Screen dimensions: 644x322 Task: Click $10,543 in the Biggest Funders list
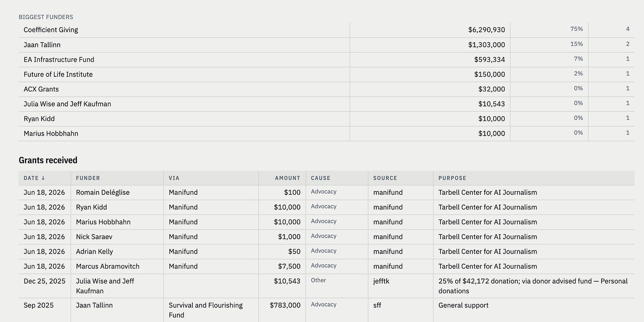coord(491,104)
